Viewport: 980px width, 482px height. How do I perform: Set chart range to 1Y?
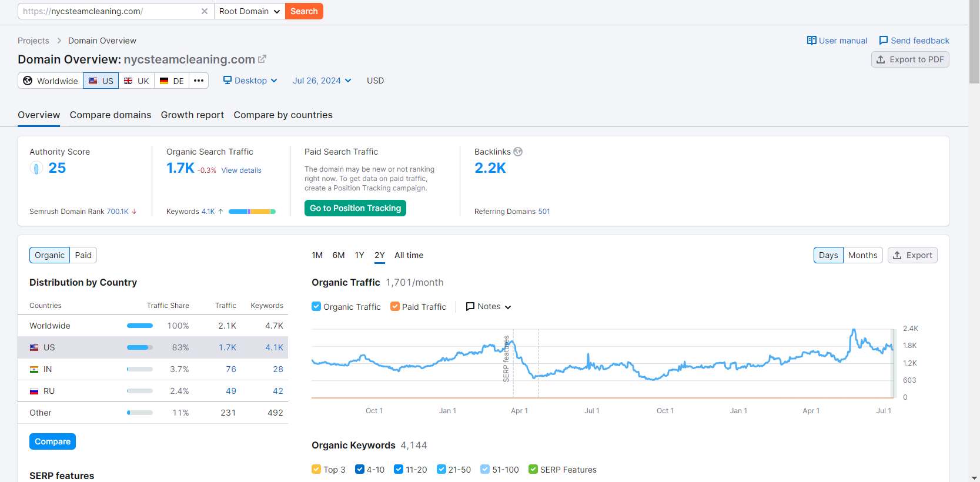point(360,255)
